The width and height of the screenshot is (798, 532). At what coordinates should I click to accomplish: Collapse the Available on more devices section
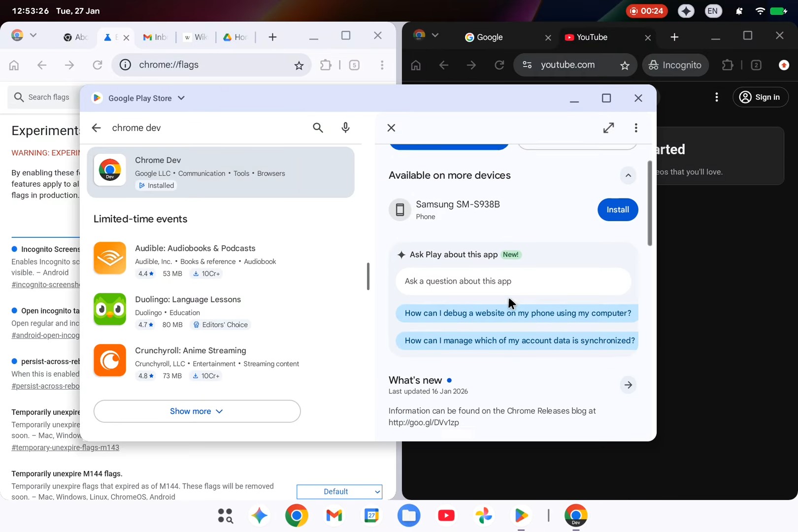(628, 175)
